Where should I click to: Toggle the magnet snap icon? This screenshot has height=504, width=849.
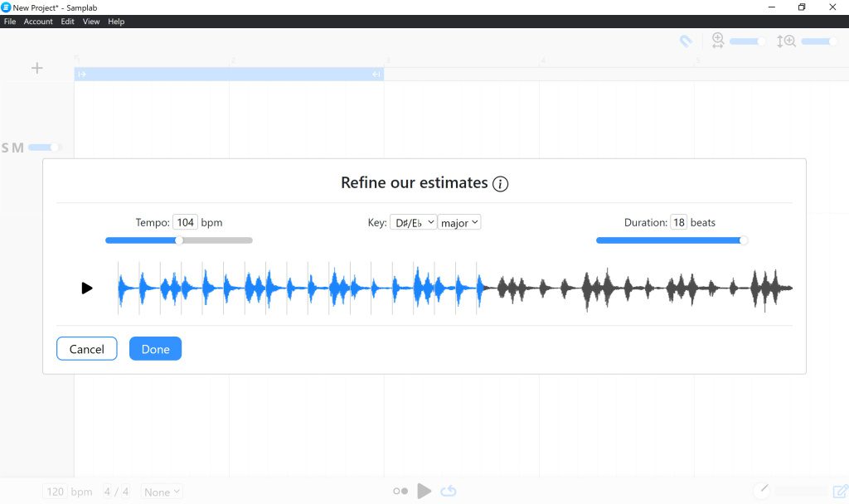[x=686, y=41]
